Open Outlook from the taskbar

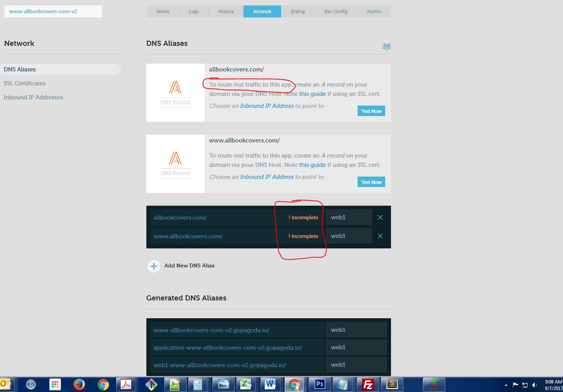coord(6,385)
